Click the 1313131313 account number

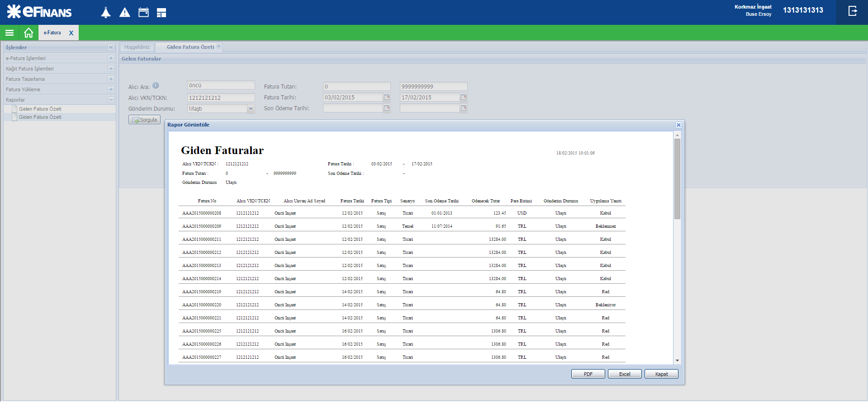(x=803, y=10)
